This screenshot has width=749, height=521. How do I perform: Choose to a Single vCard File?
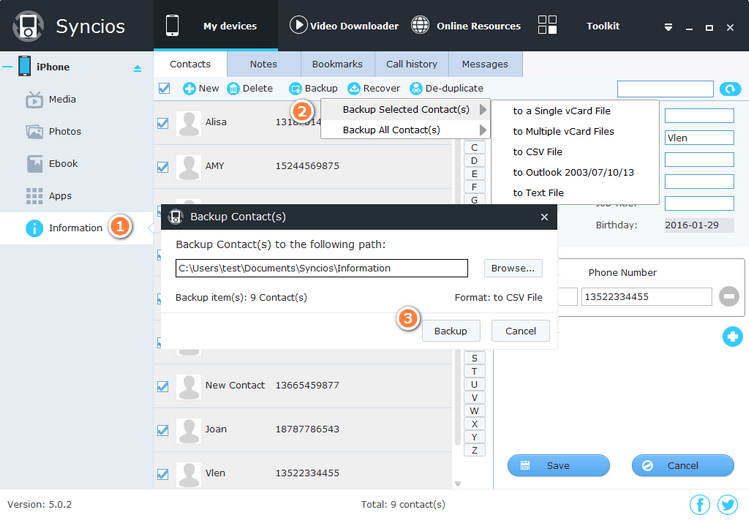(561, 111)
